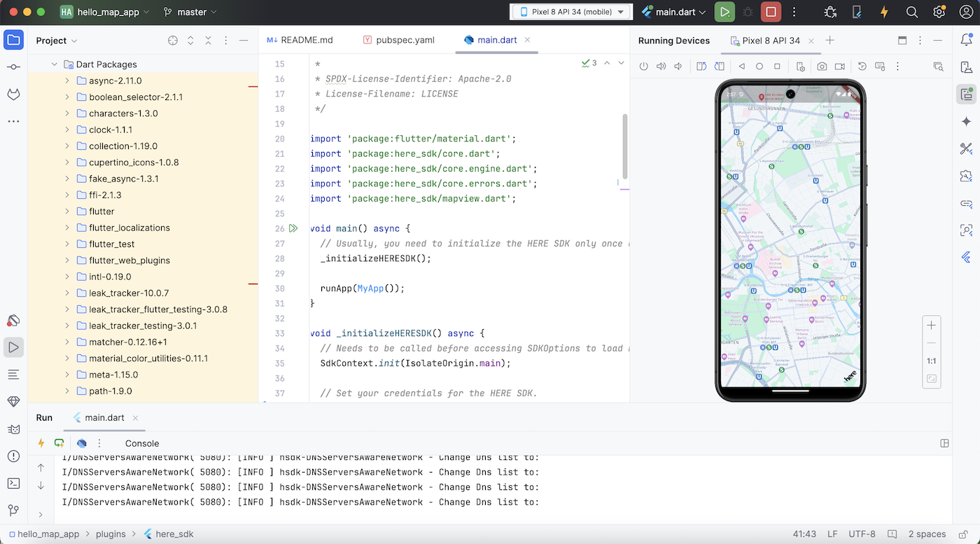Open Dart DevTools icon in Run panel
980x544 pixels.
[82, 443]
